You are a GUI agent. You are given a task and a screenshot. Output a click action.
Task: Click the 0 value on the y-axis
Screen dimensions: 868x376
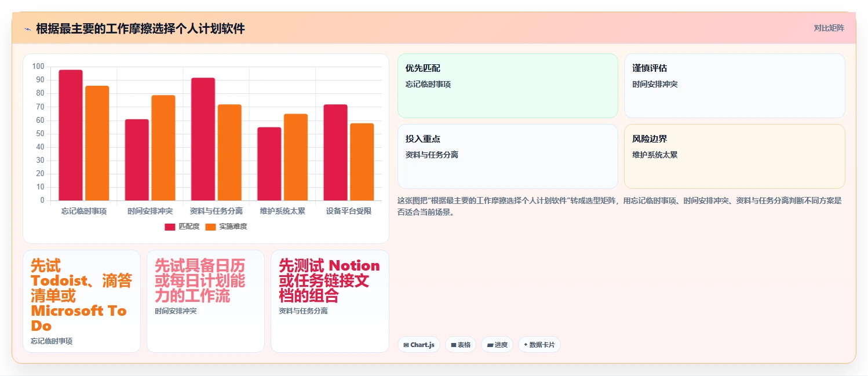(42, 200)
